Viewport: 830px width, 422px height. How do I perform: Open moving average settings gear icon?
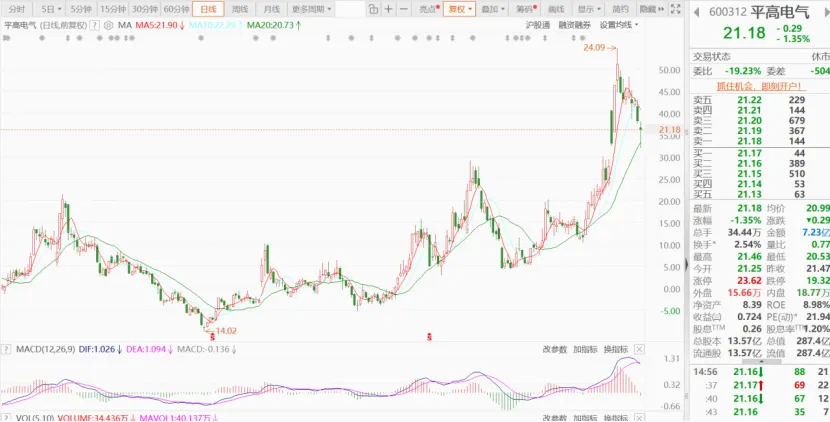(x=109, y=25)
